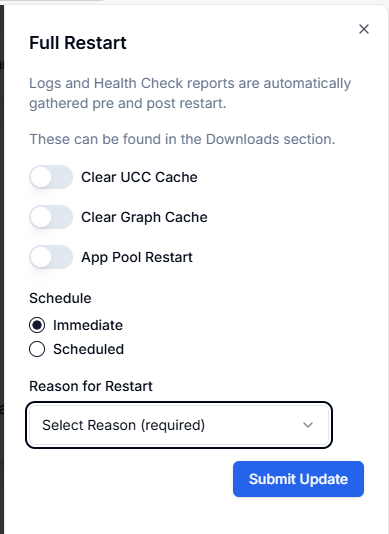Choose the Scheduled radio button

(x=37, y=349)
